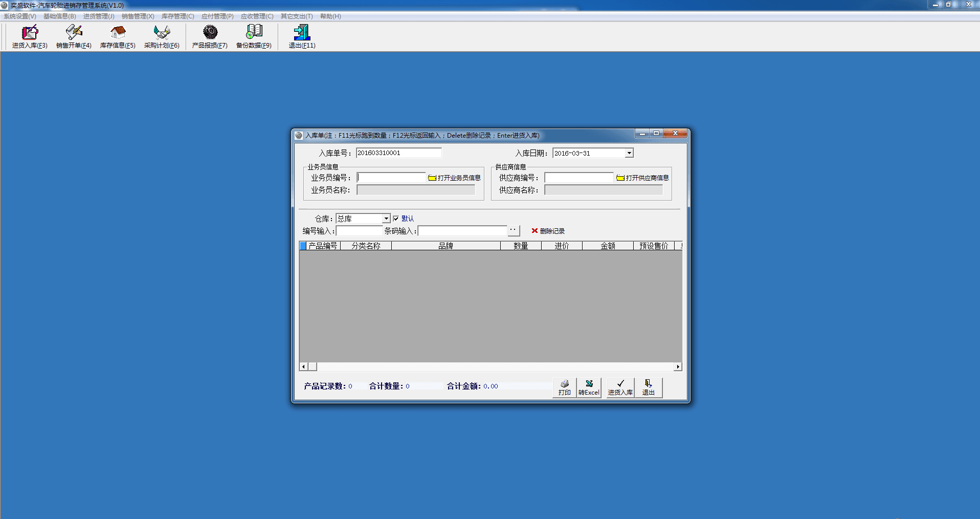Open the 进货入库(F3) toolbar icon
Viewport: 980px width, 519px height.
[30, 36]
